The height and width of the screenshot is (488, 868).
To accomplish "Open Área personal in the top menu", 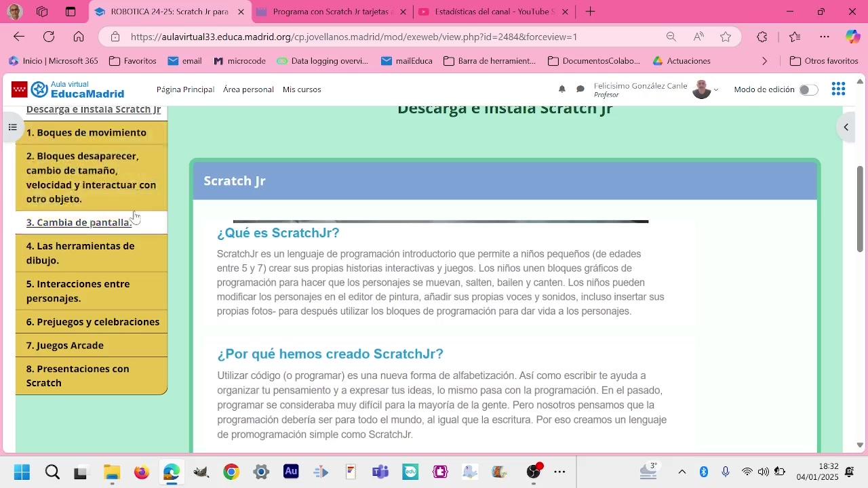I will [x=248, y=89].
